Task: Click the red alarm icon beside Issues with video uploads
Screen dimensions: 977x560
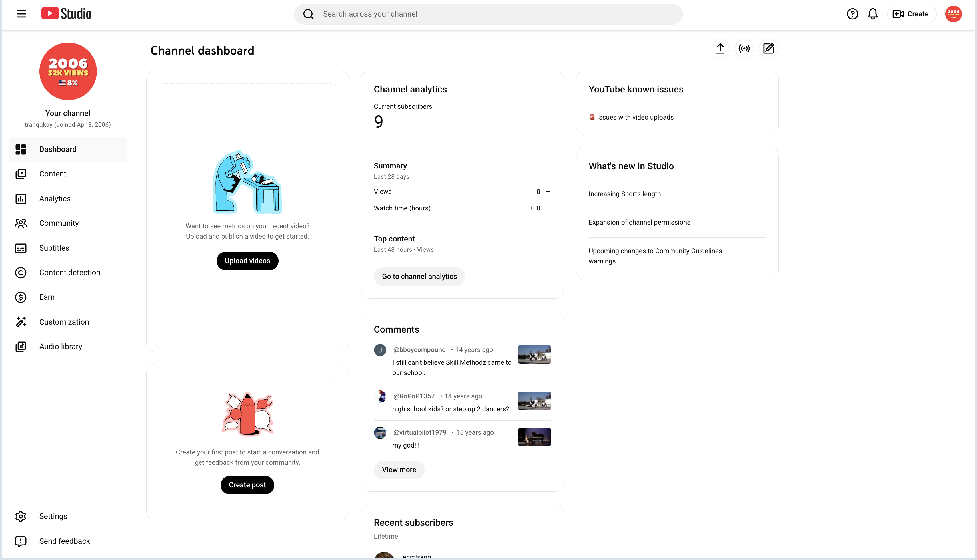Action: click(x=592, y=117)
